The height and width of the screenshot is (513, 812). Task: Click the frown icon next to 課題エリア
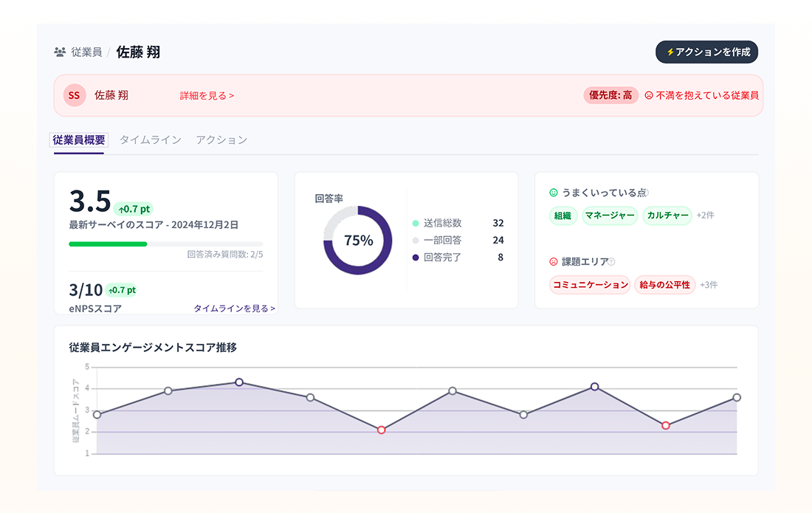(553, 261)
